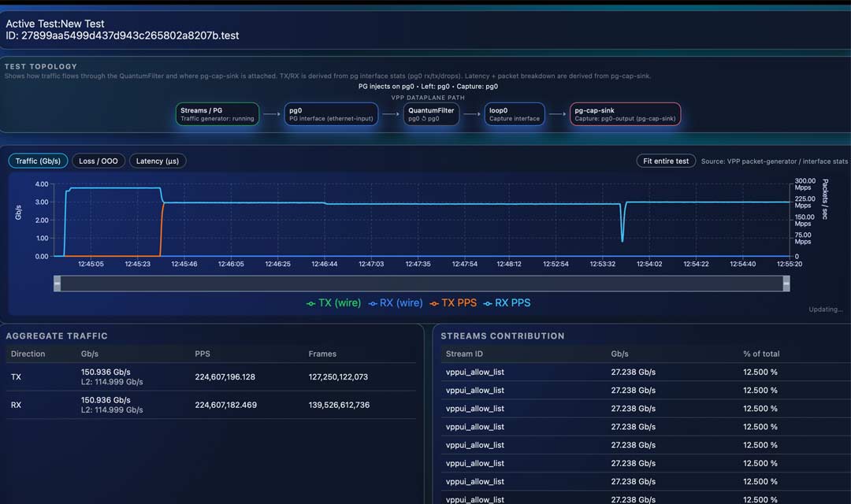This screenshot has height=504, width=851.
Task: Open the Loss / OOO tab
Action: [98, 161]
